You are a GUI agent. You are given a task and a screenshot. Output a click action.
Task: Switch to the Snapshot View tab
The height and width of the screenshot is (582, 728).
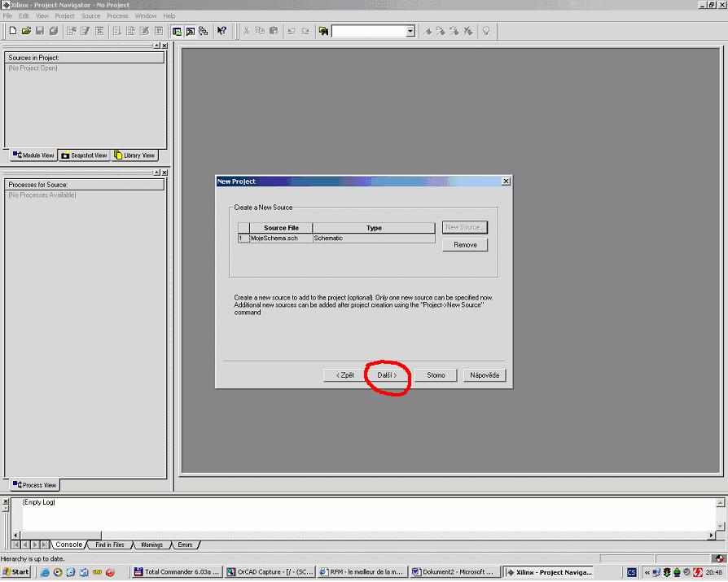(84, 155)
